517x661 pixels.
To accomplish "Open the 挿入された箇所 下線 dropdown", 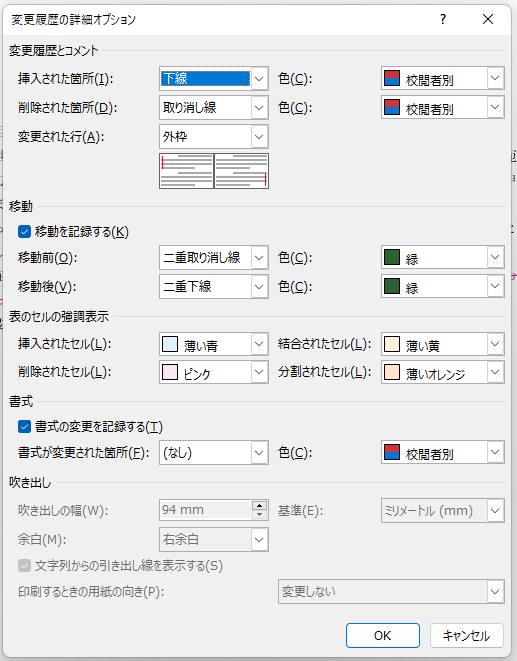I will coord(214,78).
